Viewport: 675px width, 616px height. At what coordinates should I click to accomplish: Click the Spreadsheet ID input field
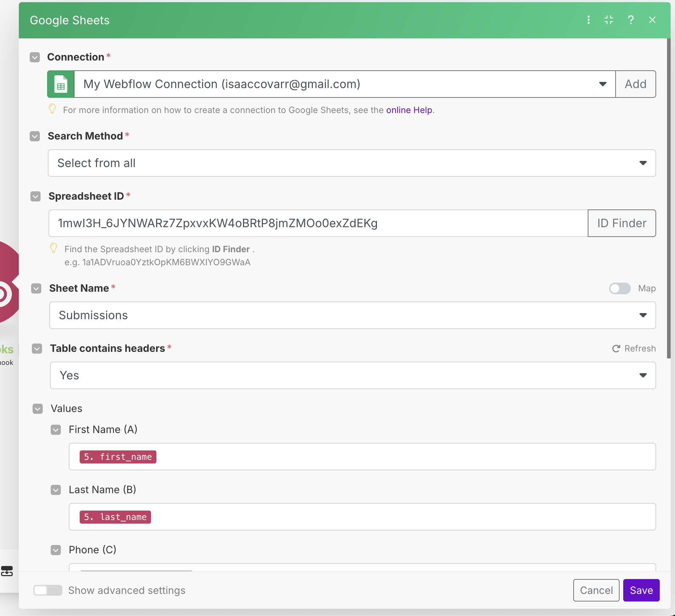pyautogui.click(x=318, y=223)
